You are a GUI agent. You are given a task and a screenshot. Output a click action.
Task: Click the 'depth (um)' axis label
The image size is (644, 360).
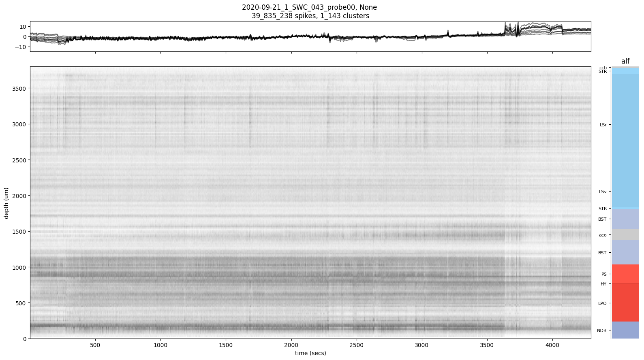(x=6, y=203)
